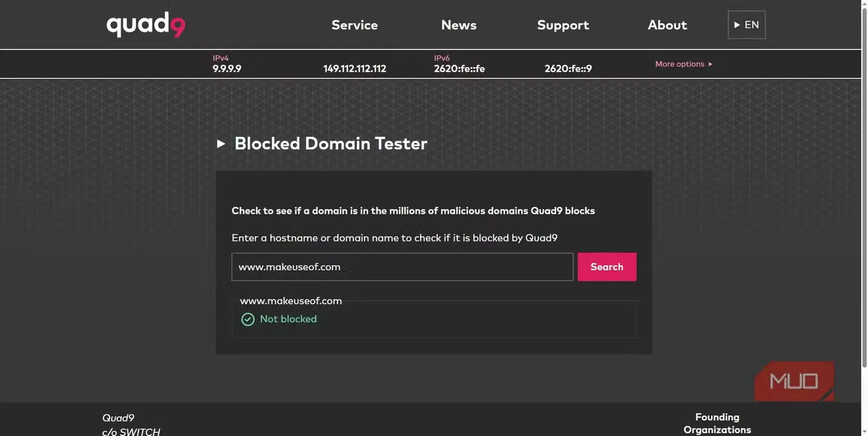
Task: Open the More options link
Action: [x=684, y=64]
